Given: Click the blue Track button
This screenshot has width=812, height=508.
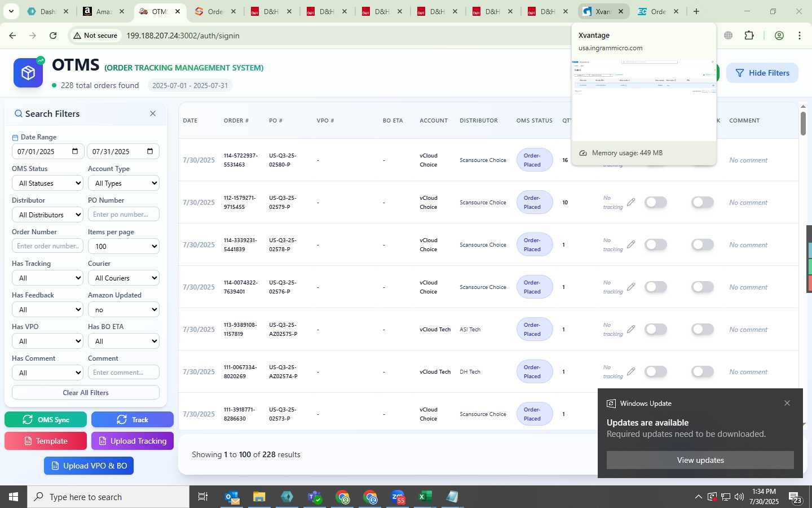Looking at the screenshot, I should coord(133,419).
